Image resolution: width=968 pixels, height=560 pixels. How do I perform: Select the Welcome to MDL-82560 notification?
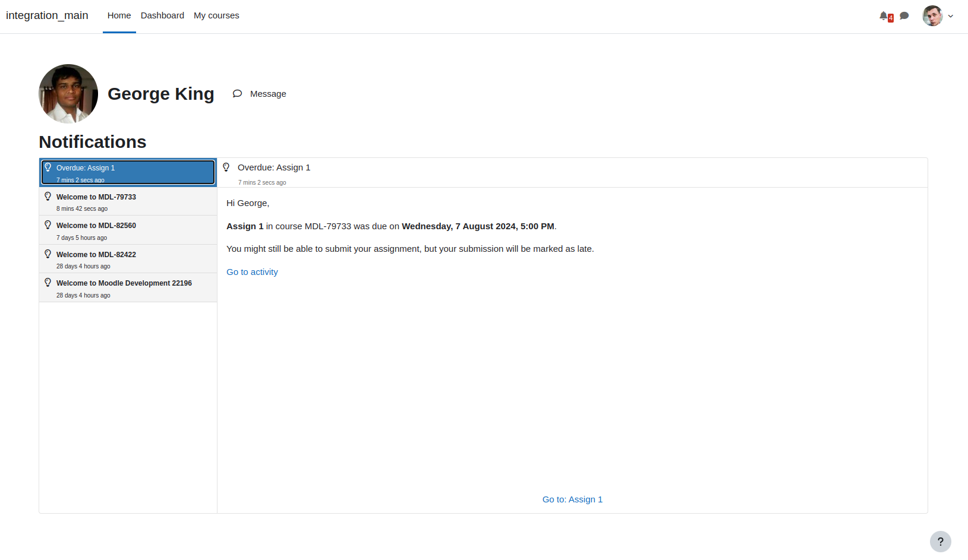[128, 230]
